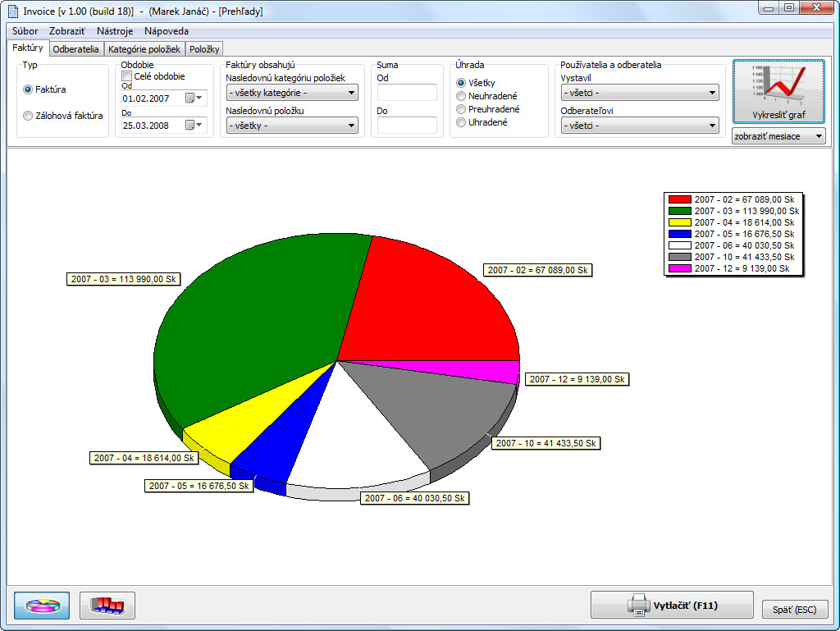Open the Nasledovnú kategóriu položiek dropdown
The width and height of the screenshot is (840, 631).
[x=292, y=93]
